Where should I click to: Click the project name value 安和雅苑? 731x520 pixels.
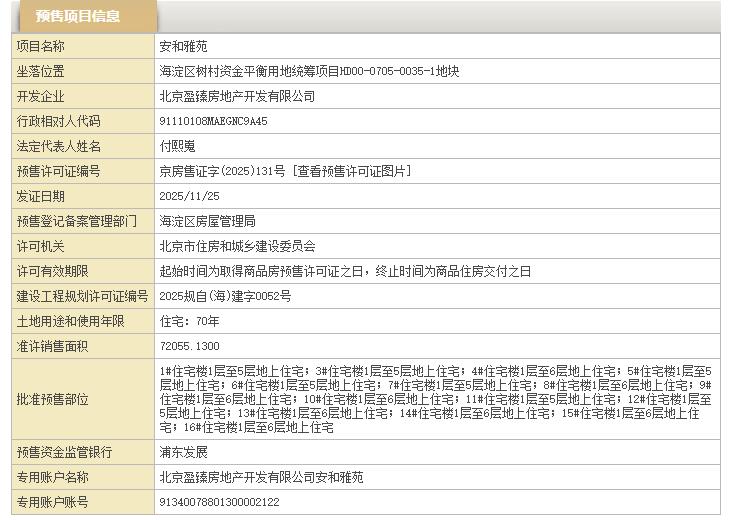[183, 46]
